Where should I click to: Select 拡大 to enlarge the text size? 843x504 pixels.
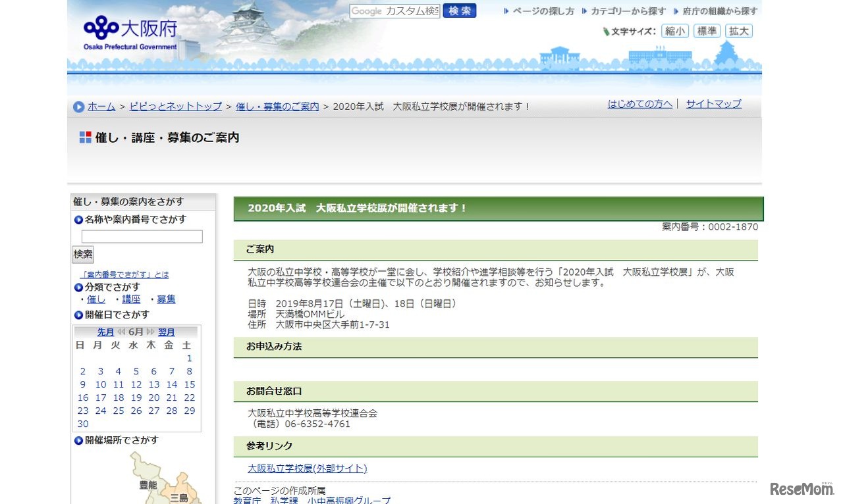[x=738, y=31]
